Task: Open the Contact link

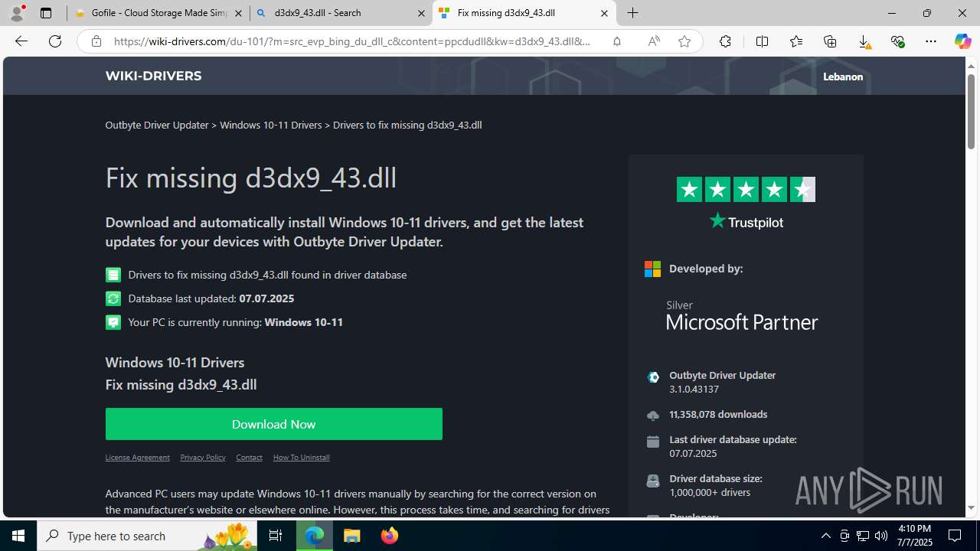Action: tap(249, 457)
